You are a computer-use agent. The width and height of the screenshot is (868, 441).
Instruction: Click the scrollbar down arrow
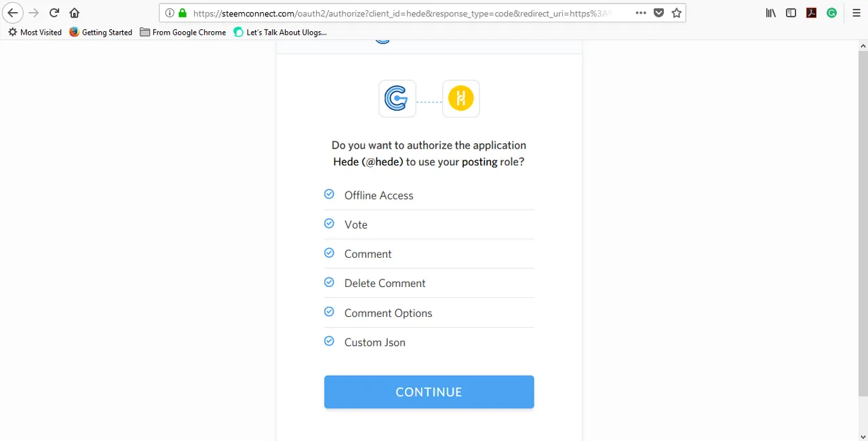(x=863, y=436)
